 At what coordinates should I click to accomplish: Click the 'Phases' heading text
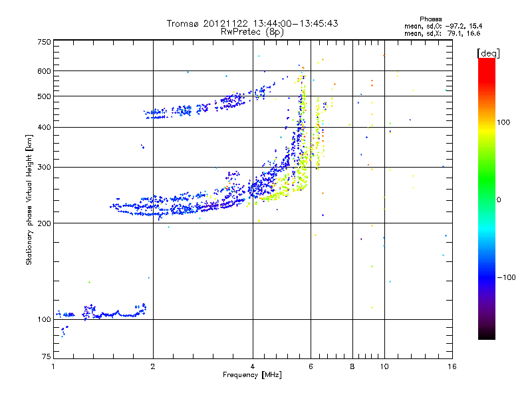(430, 19)
